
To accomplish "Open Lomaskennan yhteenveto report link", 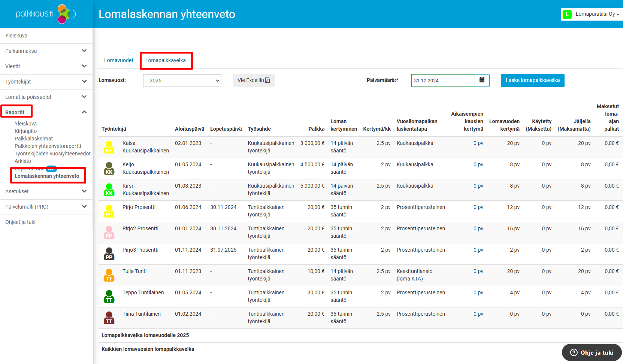I will pyautogui.click(x=47, y=176).
